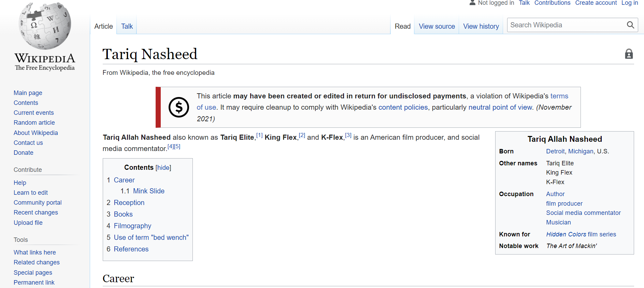
Task: Open What links here tool
Action: 35,252
